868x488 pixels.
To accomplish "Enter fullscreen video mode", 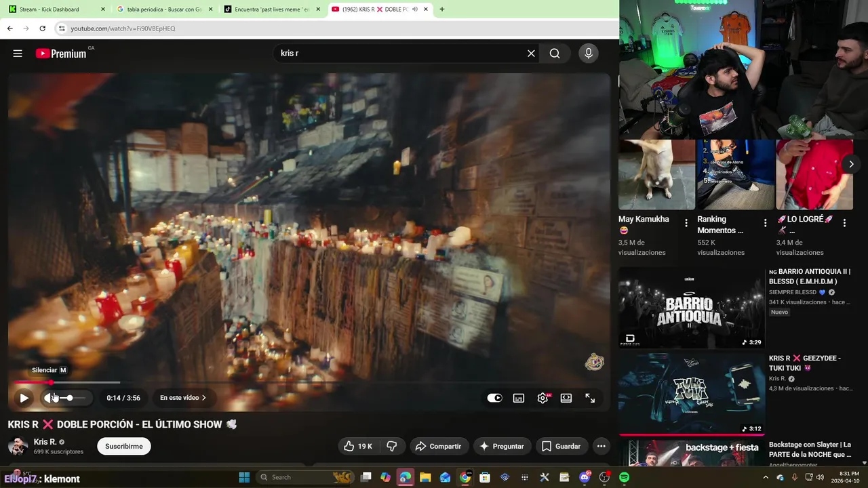I will tap(590, 398).
